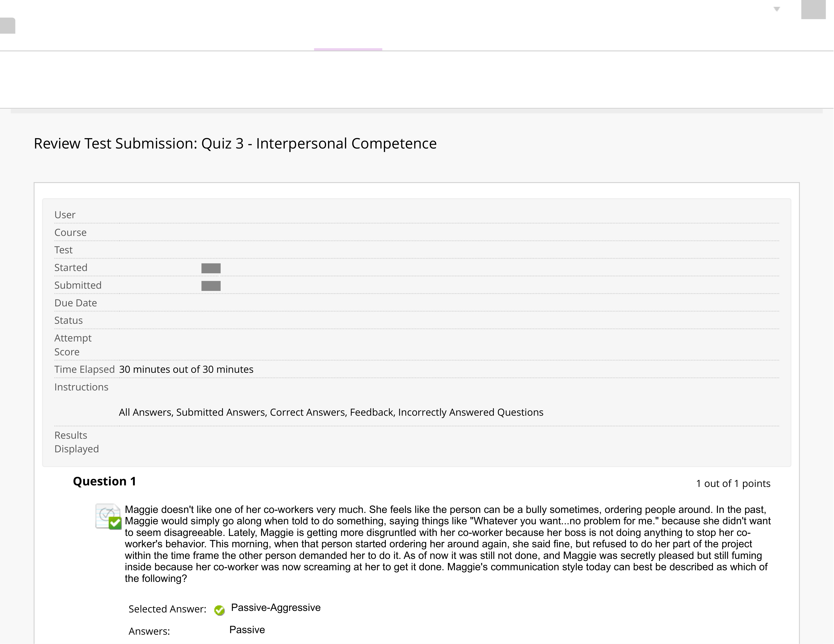Click the 'Attempt Score' row label
The width and height of the screenshot is (834, 644).
click(73, 345)
